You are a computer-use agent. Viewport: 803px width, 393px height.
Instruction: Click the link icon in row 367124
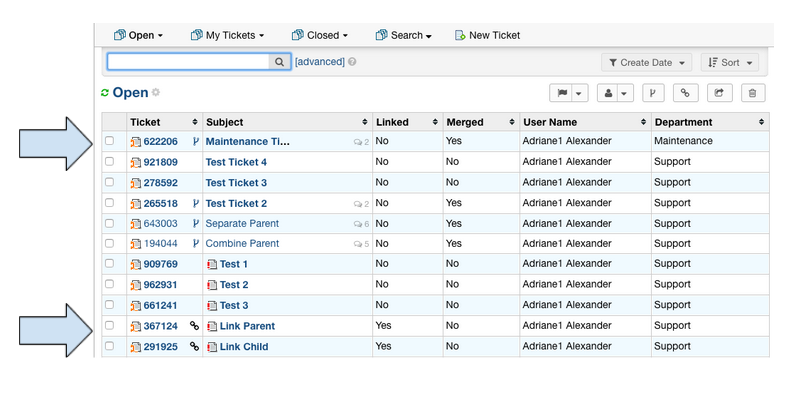coord(194,325)
